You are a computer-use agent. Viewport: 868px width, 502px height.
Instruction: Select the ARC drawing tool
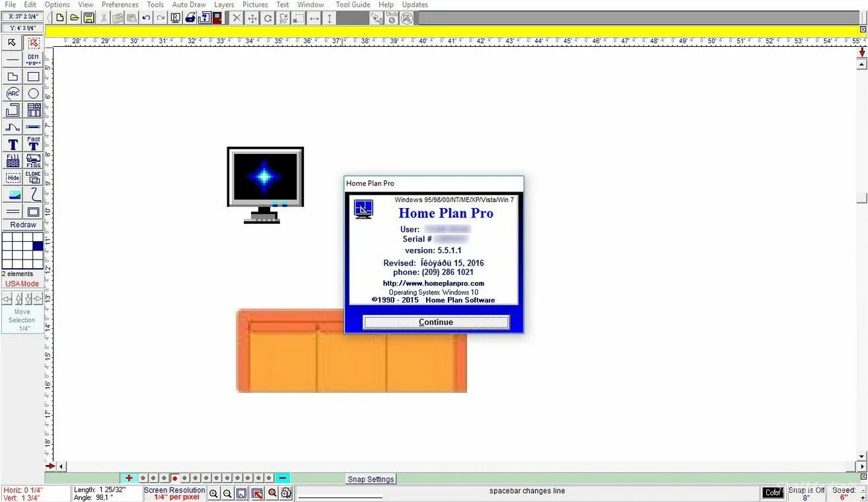point(13,93)
